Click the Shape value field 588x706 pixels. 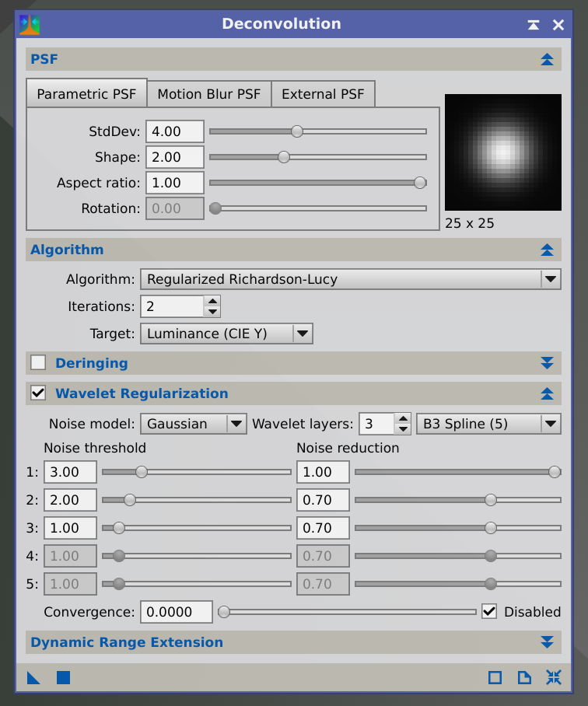point(175,157)
